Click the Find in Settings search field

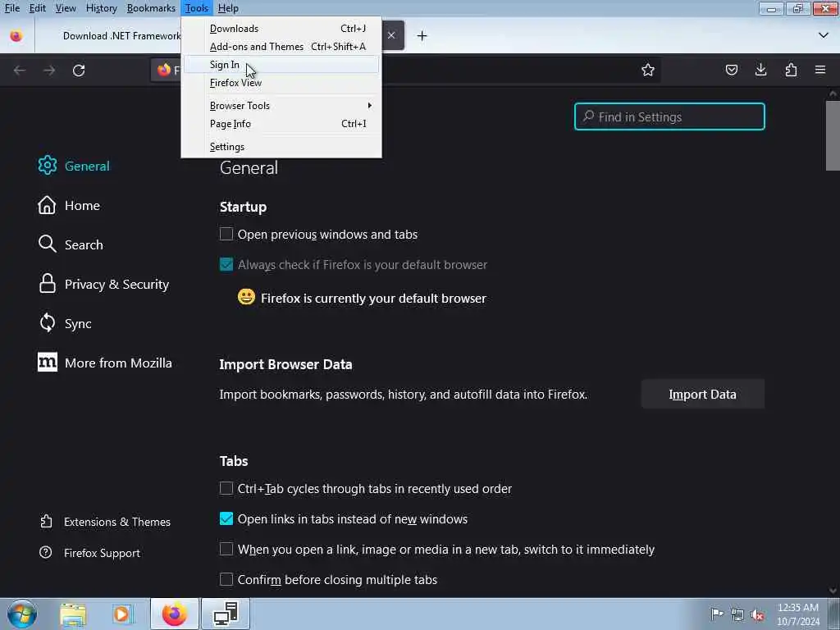coord(669,116)
